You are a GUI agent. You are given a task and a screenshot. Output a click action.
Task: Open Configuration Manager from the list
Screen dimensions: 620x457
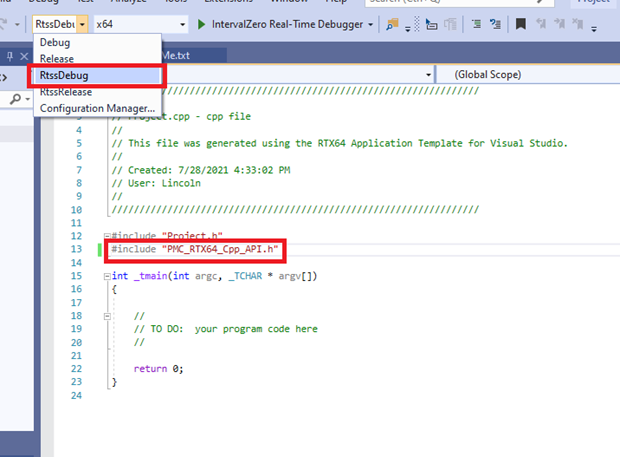click(x=97, y=108)
